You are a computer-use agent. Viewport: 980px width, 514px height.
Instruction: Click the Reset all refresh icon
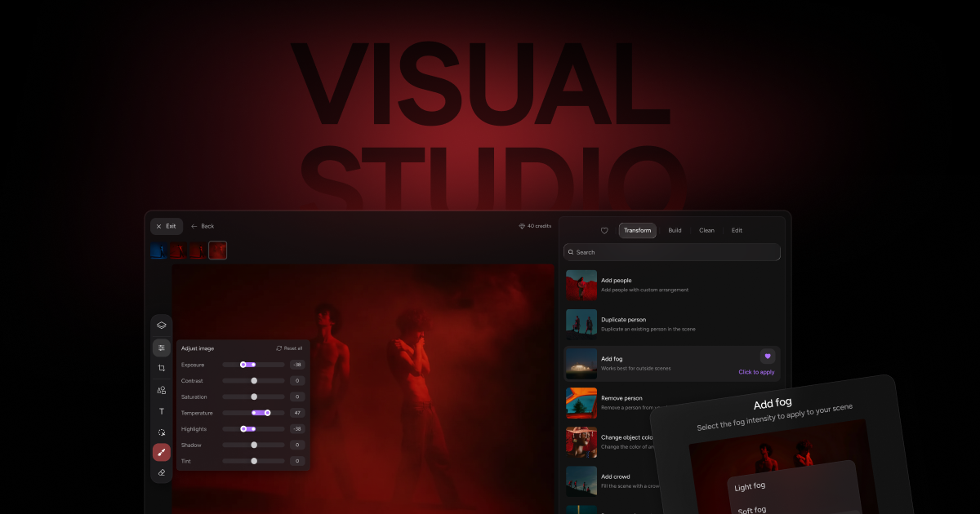click(x=279, y=348)
